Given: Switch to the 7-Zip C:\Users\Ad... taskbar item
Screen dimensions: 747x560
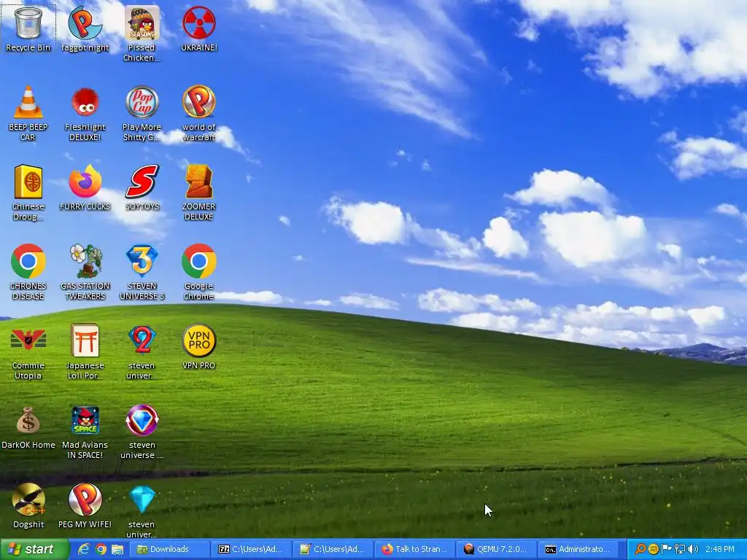Looking at the screenshot, I should coord(251,549).
